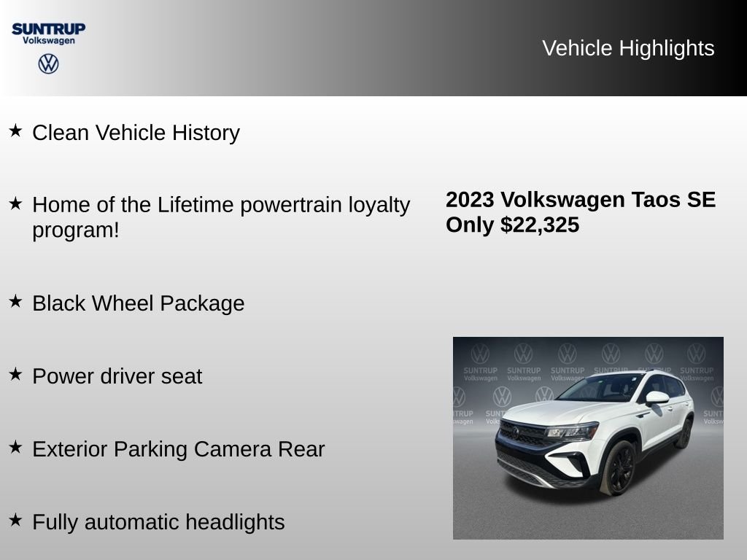The height and width of the screenshot is (560, 747).
Task: Click the Vehicle Highlights header title
Action: click(x=628, y=48)
